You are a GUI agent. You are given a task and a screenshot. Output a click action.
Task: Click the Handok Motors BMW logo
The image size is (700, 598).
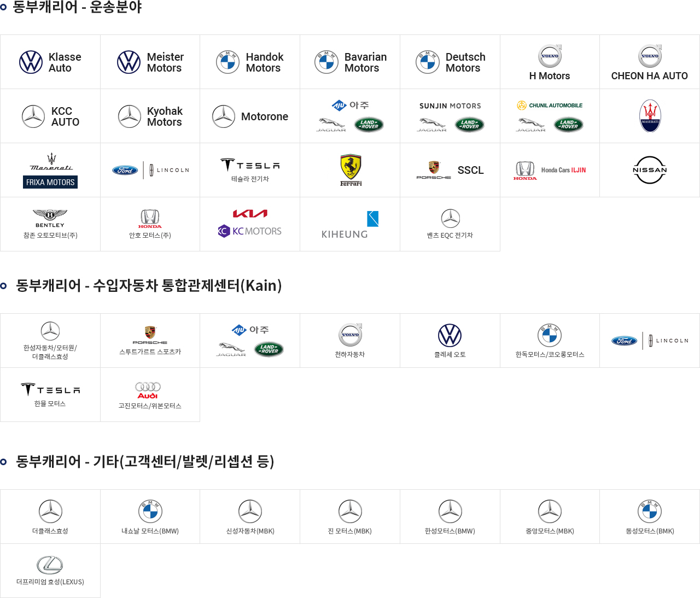pos(227,62)
